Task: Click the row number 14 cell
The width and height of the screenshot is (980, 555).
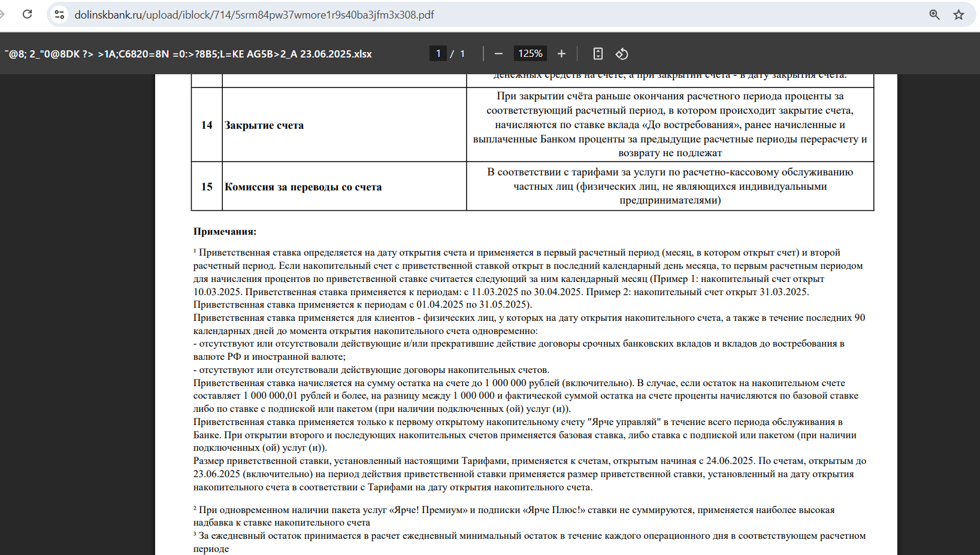Action: [207, 125]
